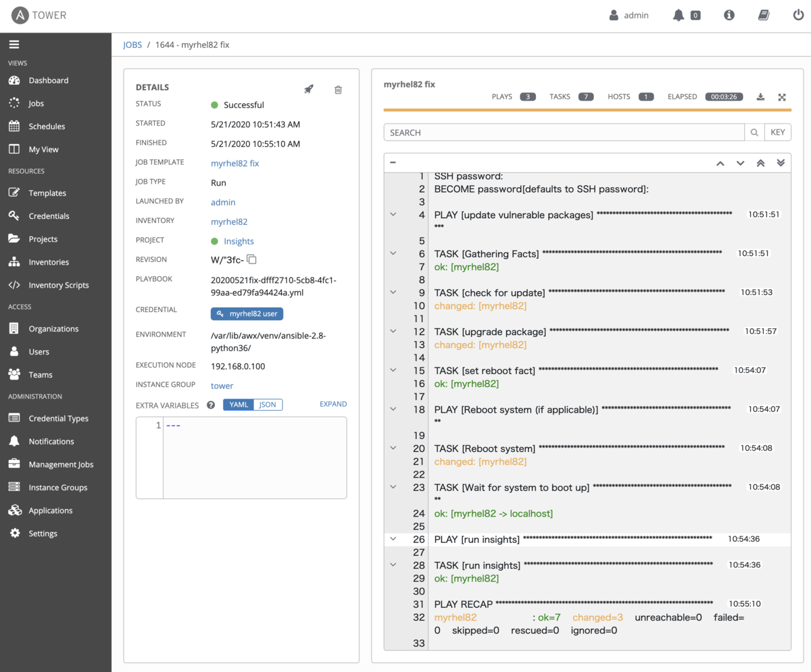The height and width of the screenshot is (672, 811).
Task: Collapse TASK run insights
Action: (x=393, y=565)
